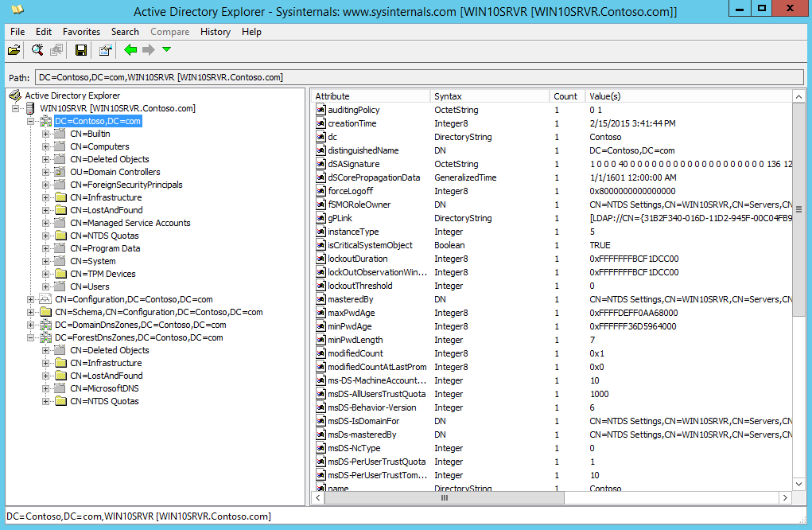812x530 pixels.
Task: Select CN=Program Data tree item
Action: [105, 248]
